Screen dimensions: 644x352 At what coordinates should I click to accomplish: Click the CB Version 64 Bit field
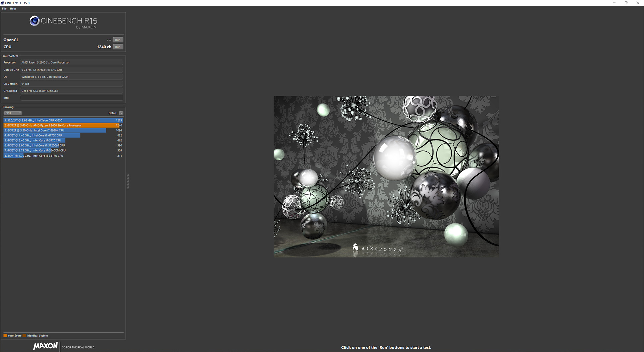click(x=72, y=84)
